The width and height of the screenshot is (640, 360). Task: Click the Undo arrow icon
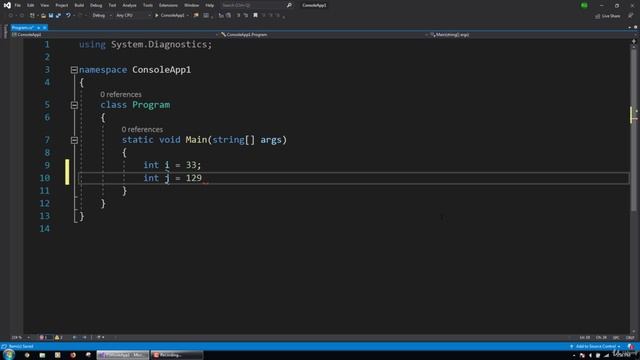68,16
